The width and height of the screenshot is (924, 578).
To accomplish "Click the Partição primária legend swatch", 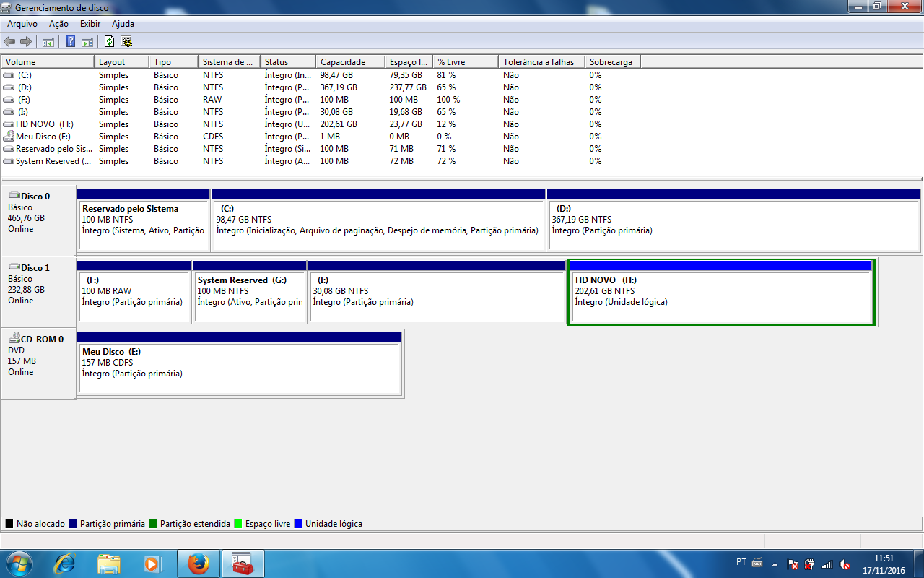I will [x=73, y=524].
